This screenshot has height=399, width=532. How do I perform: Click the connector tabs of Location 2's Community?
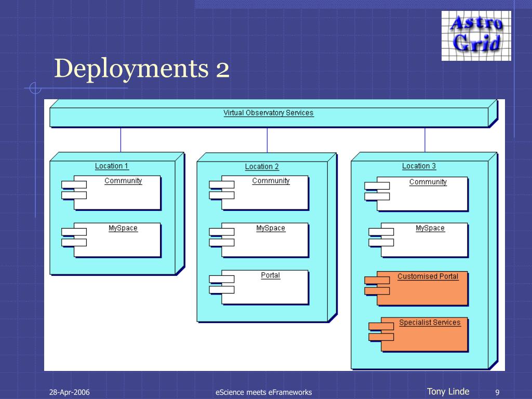pyautogui.click(x=221, y=190)
